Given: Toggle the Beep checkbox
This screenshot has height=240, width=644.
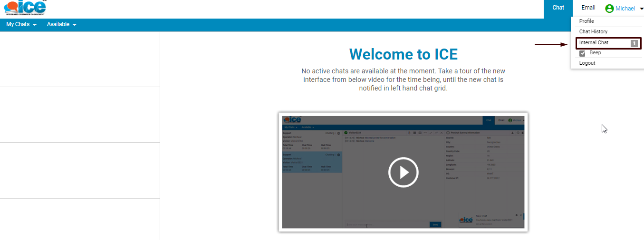Looking at the screenshot, I should click(582, 53).
